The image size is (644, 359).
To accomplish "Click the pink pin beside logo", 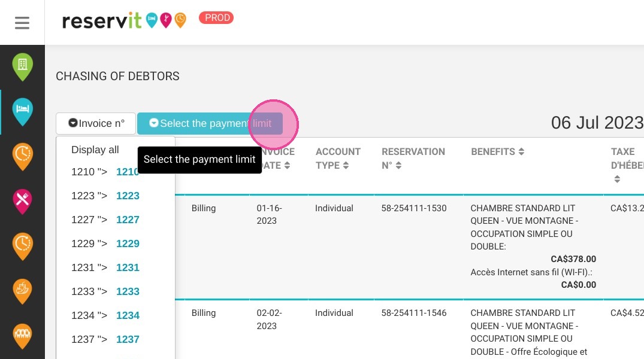I will [x=166, y=20].
